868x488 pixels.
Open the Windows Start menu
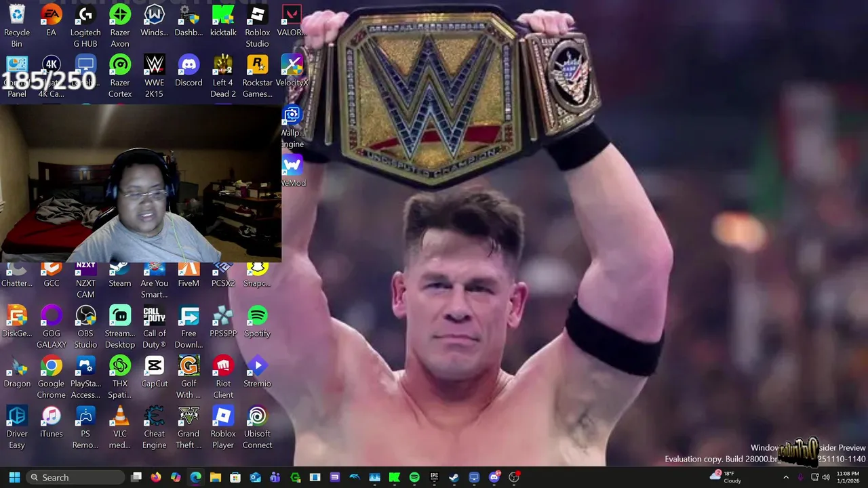(x=14, y=477)
